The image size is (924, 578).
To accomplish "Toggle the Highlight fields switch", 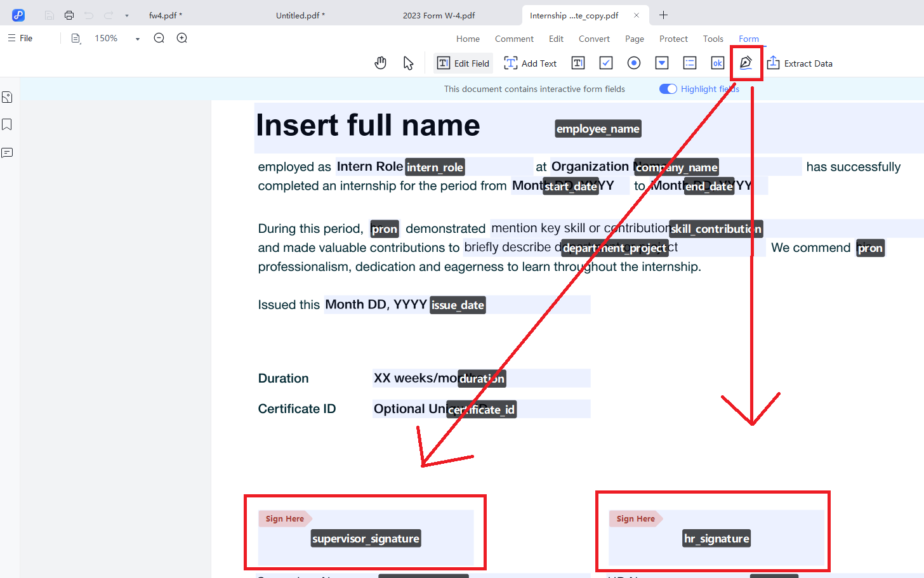I will click(668, 89).
